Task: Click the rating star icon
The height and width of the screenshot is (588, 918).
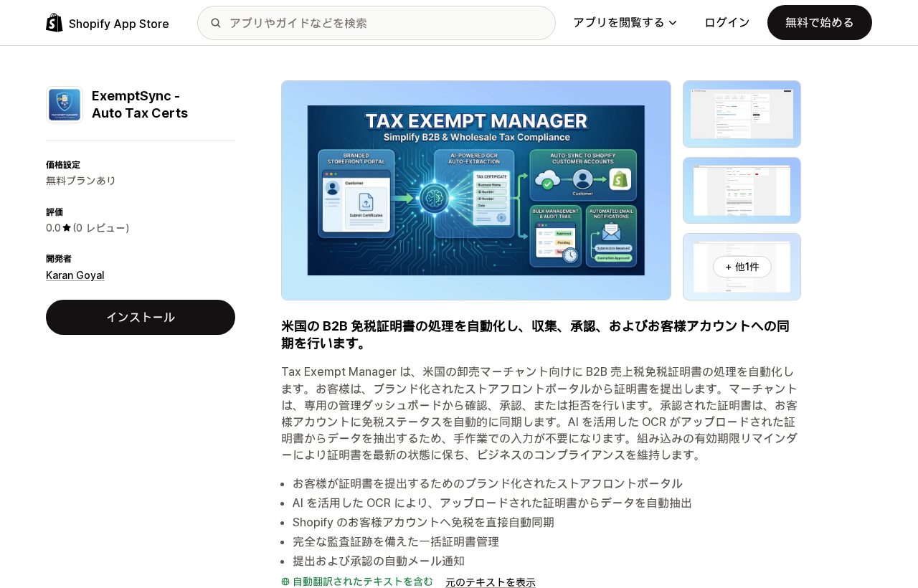Action: tap(67, 228)
